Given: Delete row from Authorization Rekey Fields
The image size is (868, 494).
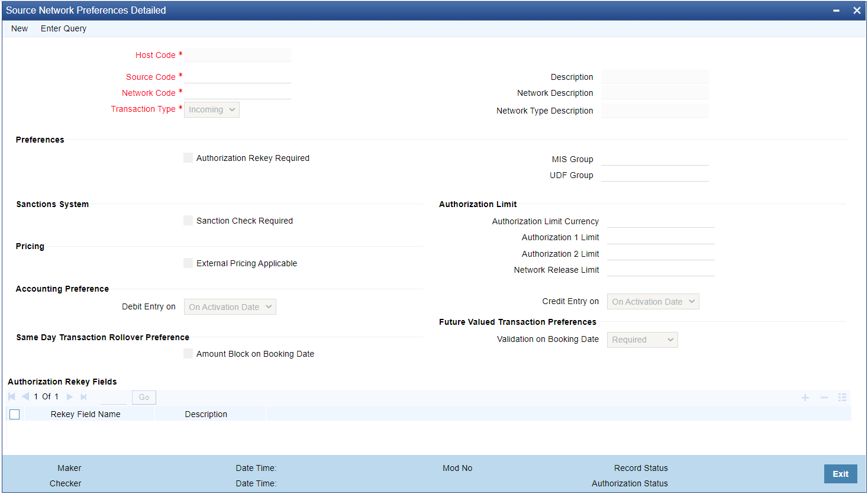Looking at the screenshot, I should 824,398.
